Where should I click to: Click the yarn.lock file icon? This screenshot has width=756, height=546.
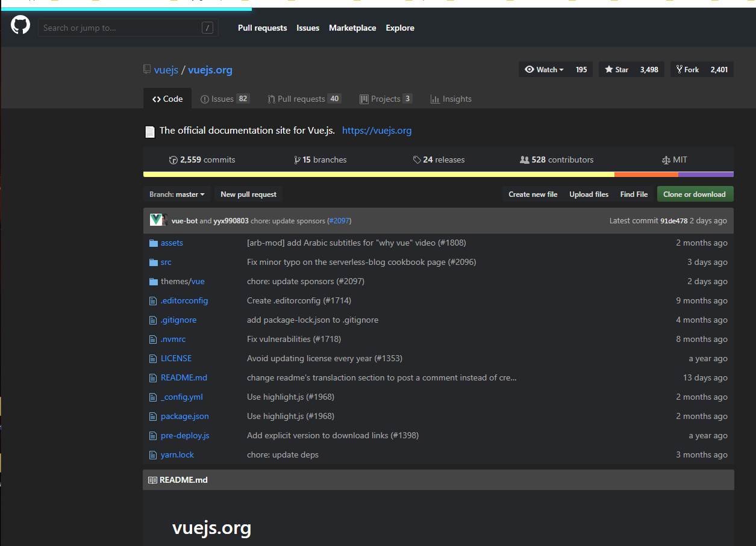pos(153,455)
